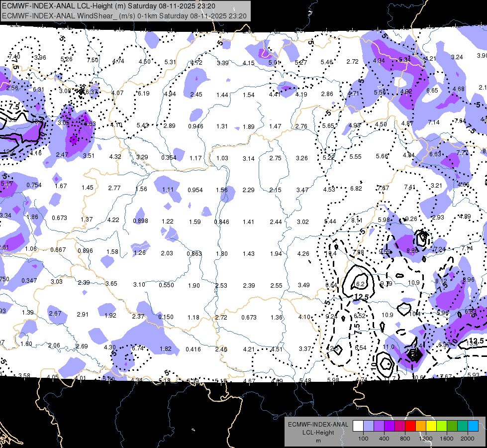Click the map value 8.86

click(412, 250)
